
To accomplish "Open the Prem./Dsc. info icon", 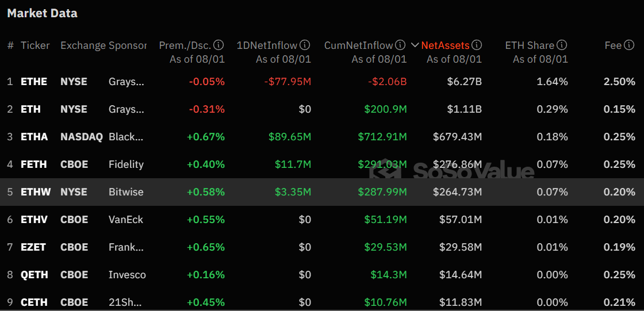I will (x=219, y=45).
